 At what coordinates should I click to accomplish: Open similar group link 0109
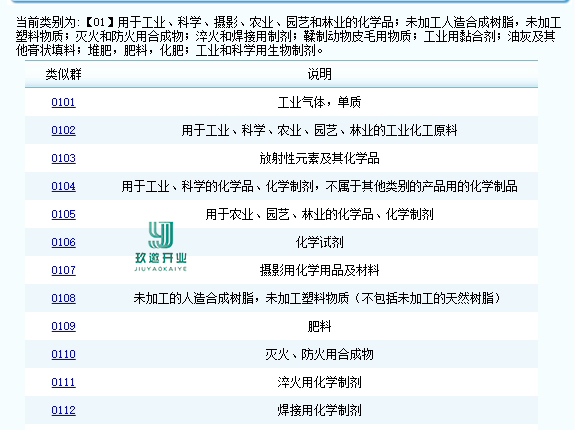(x=63, y=326)
